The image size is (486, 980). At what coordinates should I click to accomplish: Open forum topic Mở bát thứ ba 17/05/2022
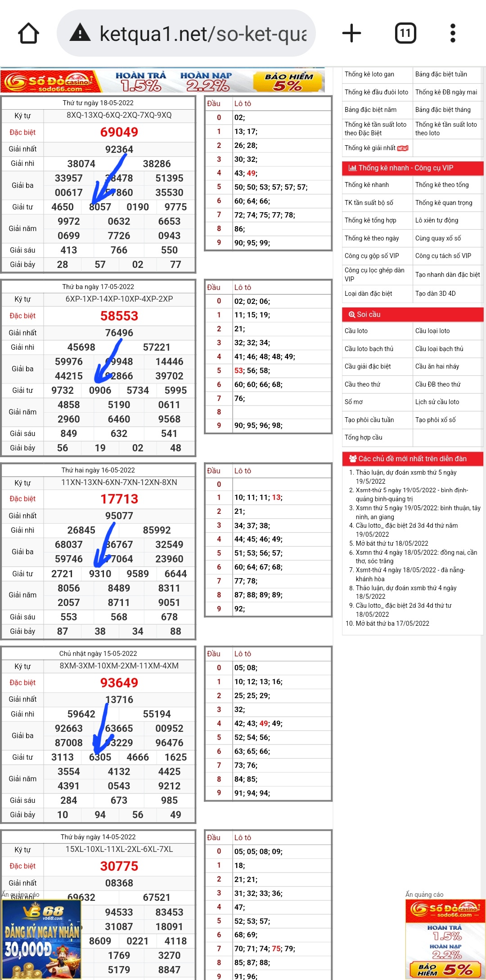(x=392, y=624)
